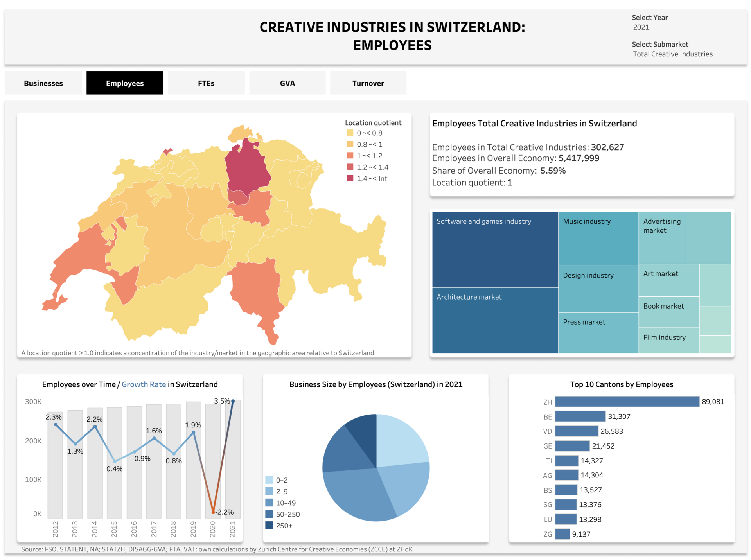The image size is (751, 560).
Task: Switch to the Businesses tab
Action: tap(43, 83)
